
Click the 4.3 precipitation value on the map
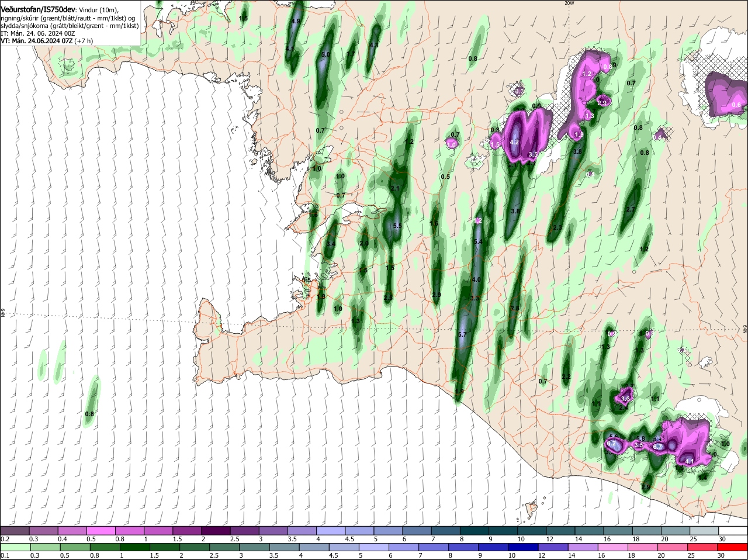click(374, 45)
